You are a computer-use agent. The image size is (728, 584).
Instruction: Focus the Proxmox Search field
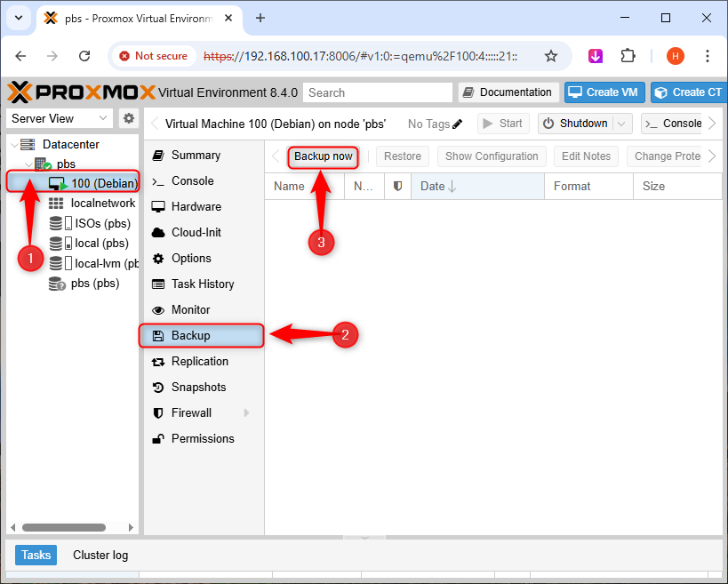[x=378, y=92]
